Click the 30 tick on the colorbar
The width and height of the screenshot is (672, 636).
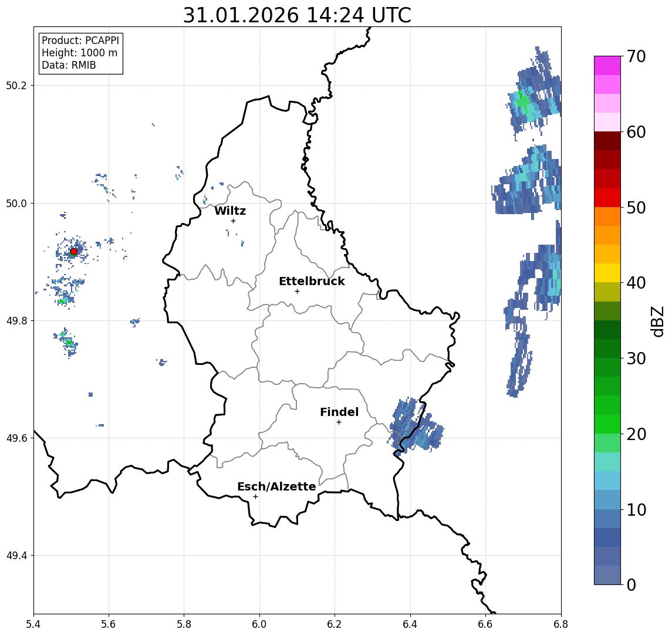click(636, 358)
